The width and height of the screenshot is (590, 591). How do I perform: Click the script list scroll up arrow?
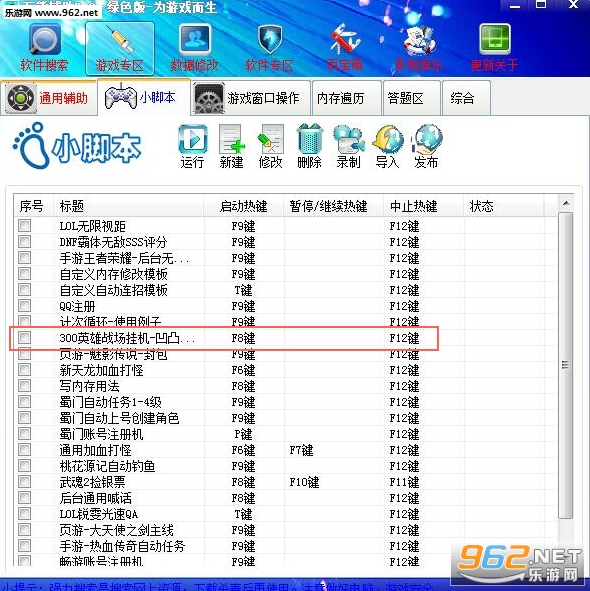coord(565,204)
